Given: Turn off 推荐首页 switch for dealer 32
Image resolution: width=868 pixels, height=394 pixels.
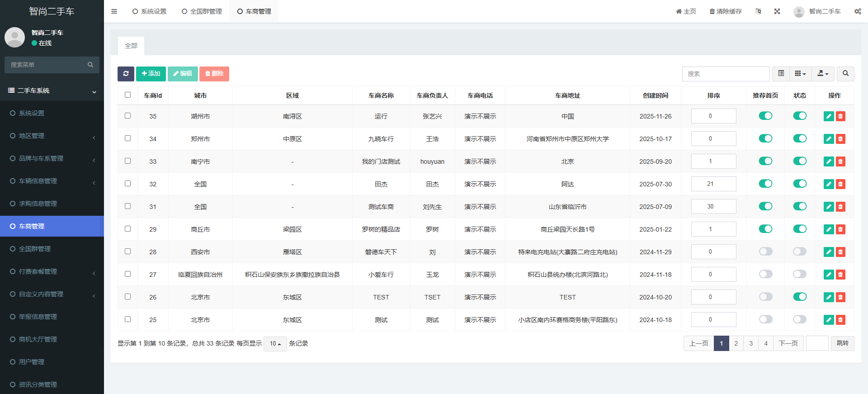Looking at the screenshot, I should pyautogui.click(x=765, y=184).
